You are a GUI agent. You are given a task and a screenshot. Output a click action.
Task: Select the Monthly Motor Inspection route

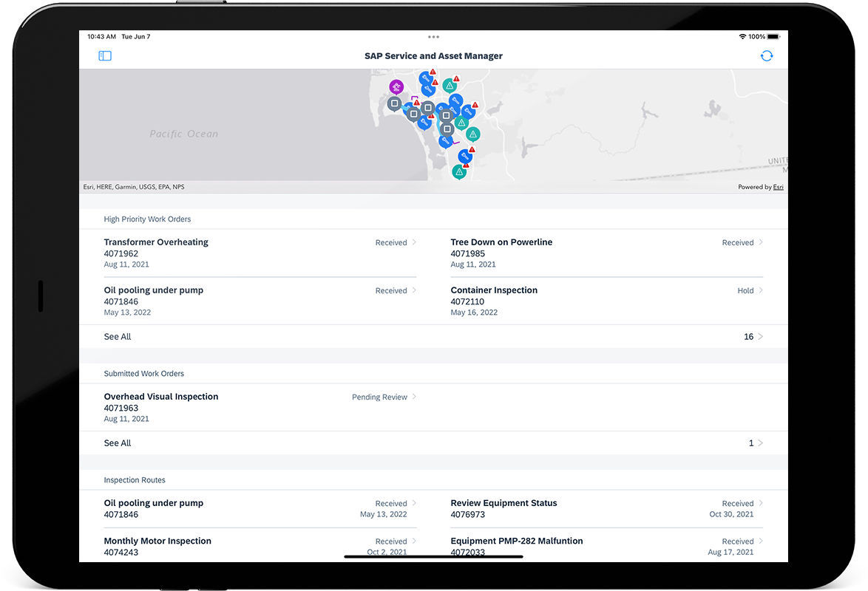(157, 541)
